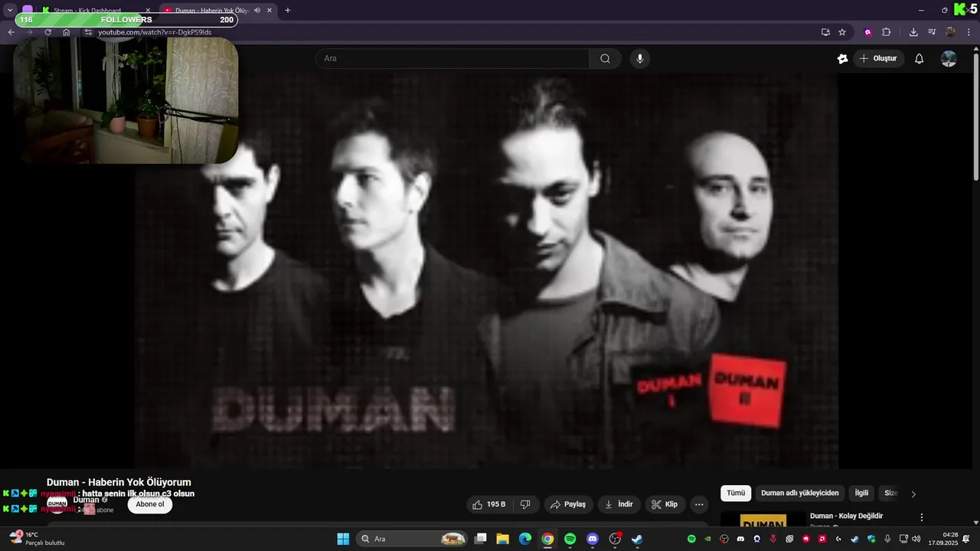This screenshot has height=551, width=980.
Task: Click the purple pinned tab
Action: pyautogui.click(x=28, y=11)
